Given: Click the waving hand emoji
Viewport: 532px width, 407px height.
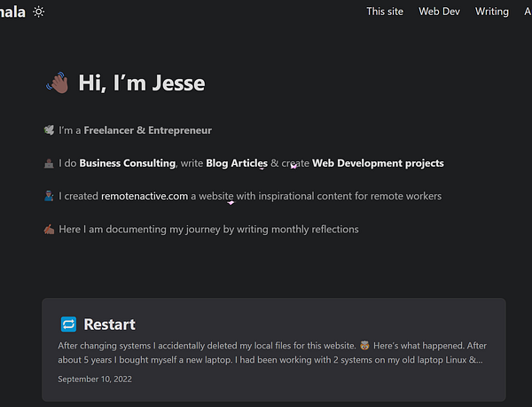Looking at the screenshot, I should pyautogui.click(x=58, y=83).
